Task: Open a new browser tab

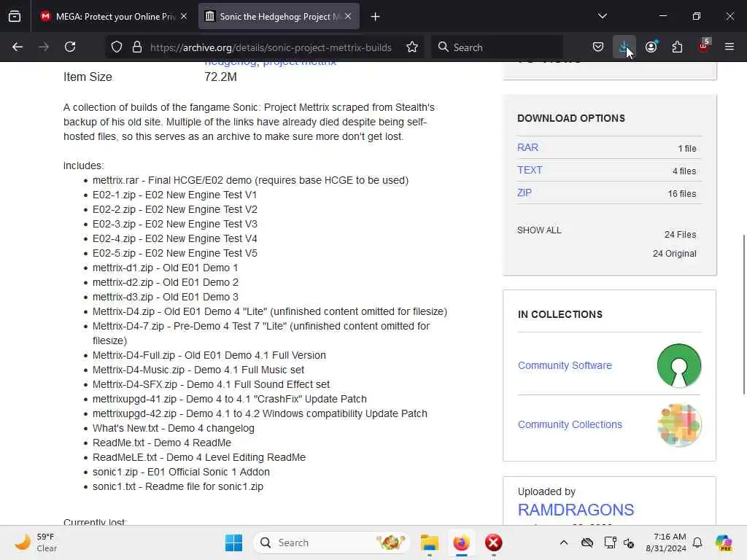Action: 376,17
